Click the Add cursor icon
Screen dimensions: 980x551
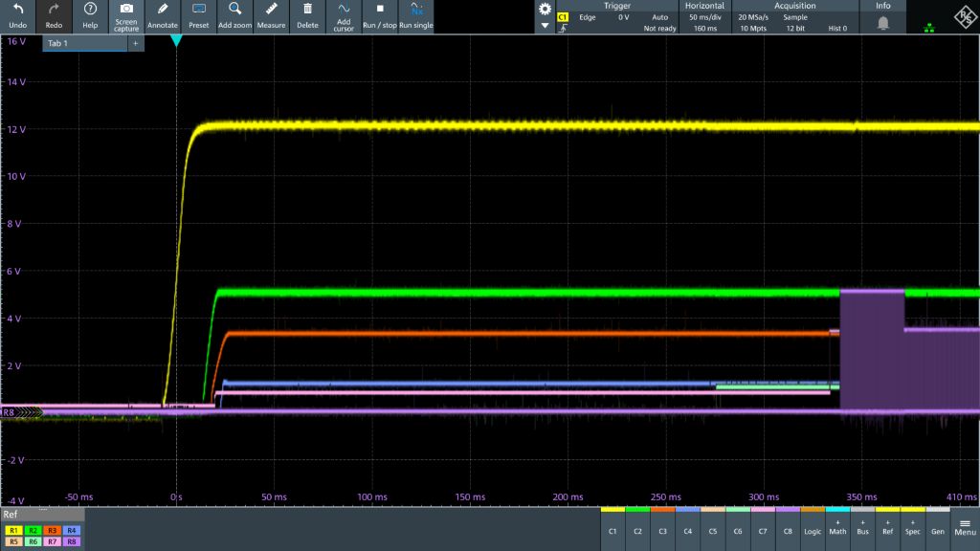coord(344,10)
